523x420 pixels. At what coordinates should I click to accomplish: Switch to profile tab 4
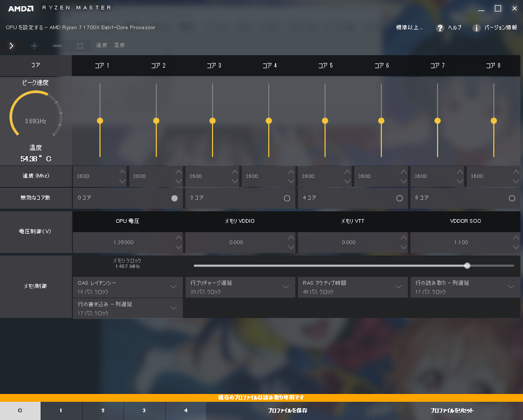(186, 411)
